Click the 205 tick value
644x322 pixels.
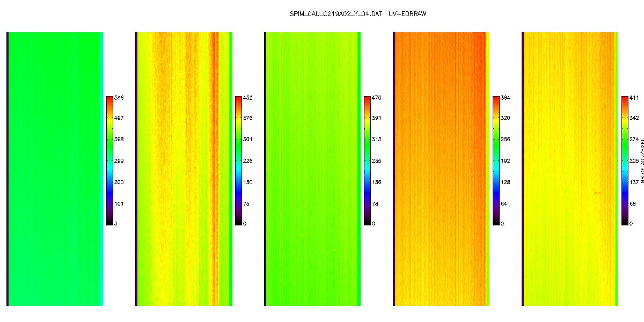(634, 160)
